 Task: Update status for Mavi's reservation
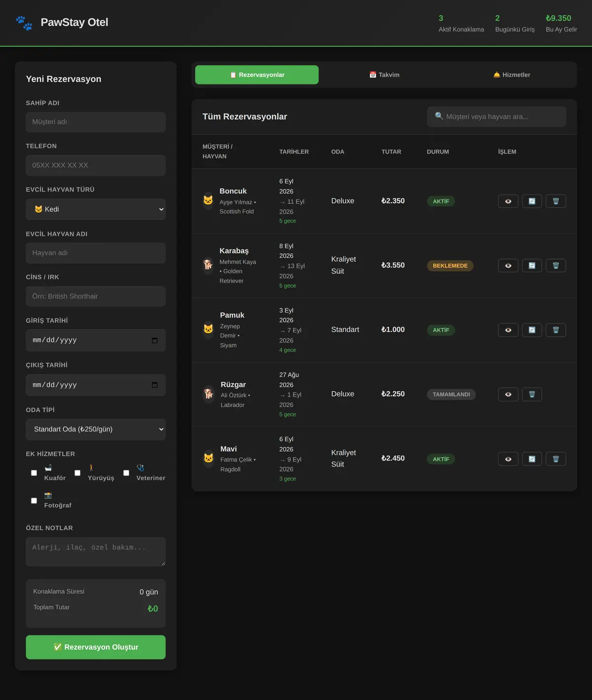[x=532, y=459]
